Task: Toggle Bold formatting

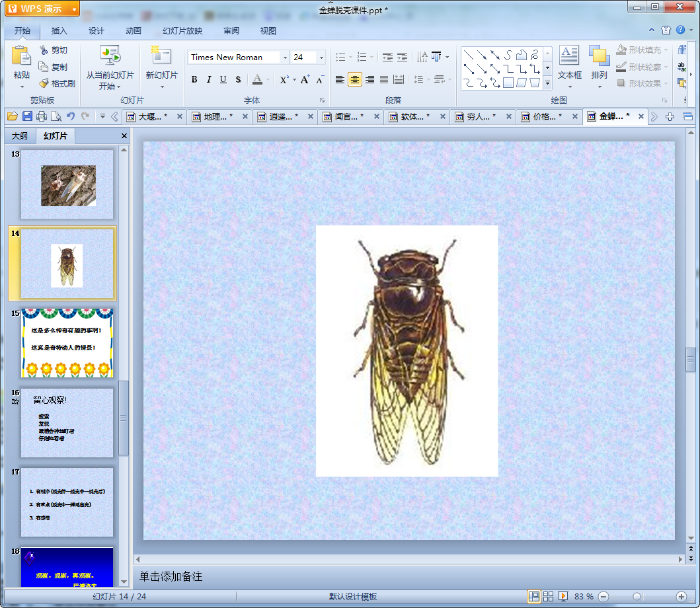Action: (194, 79)
